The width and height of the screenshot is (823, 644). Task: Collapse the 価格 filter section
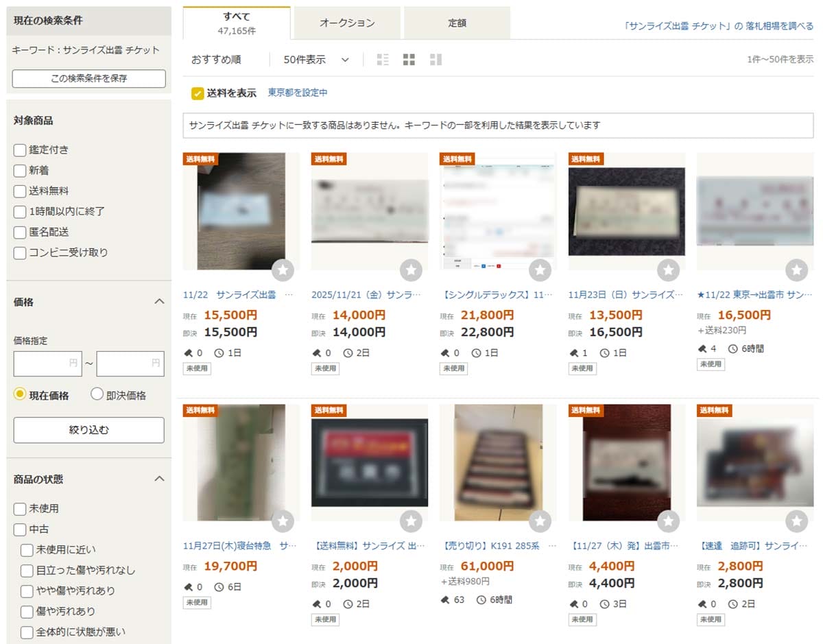click(159, 302)
